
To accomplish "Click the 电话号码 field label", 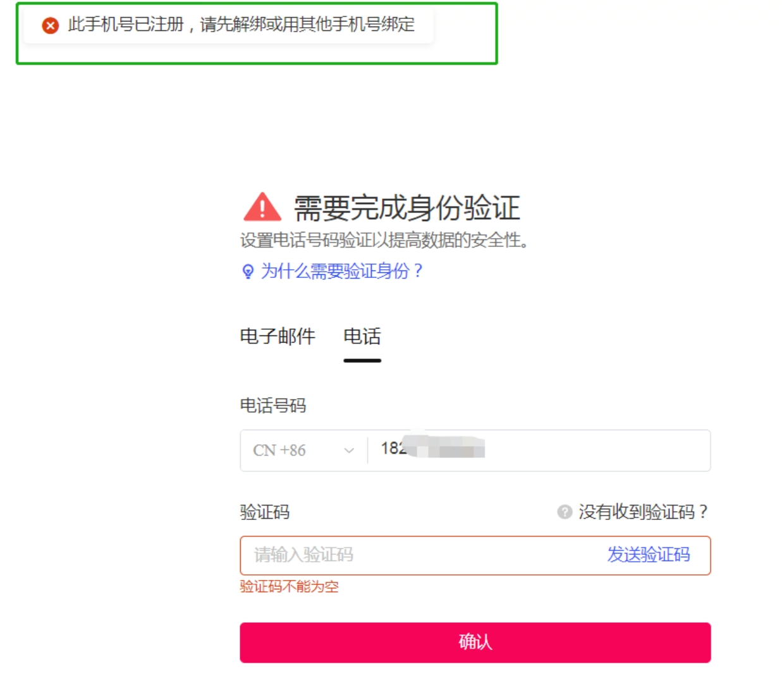I will [273, 406].
